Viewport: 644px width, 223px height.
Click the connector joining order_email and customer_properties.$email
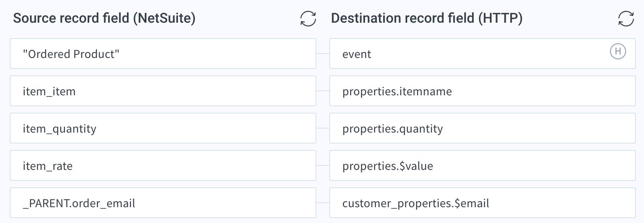(x=323, y=203)
